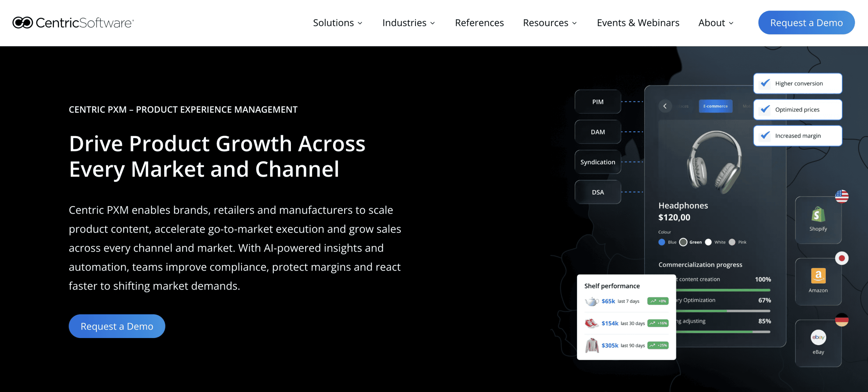The height and width of the screenshot is (392, 868).
Task: Click the Amazon logo icon
Action: click(818, 276)
